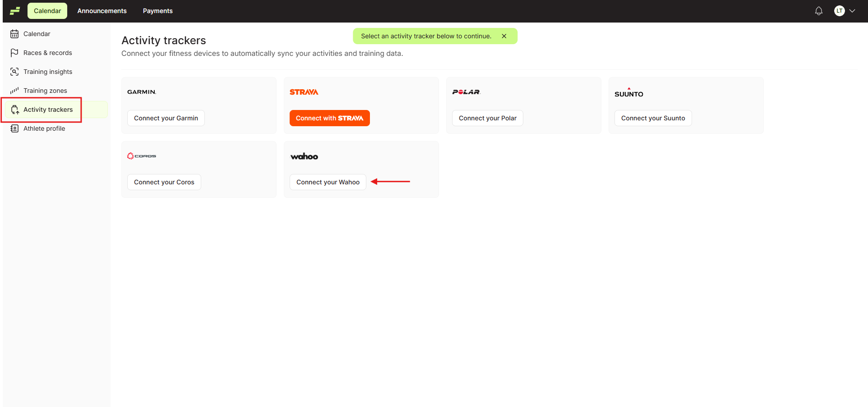Click the Training zones bars icon
Screen dimensions: 868x407
(14, 91)
